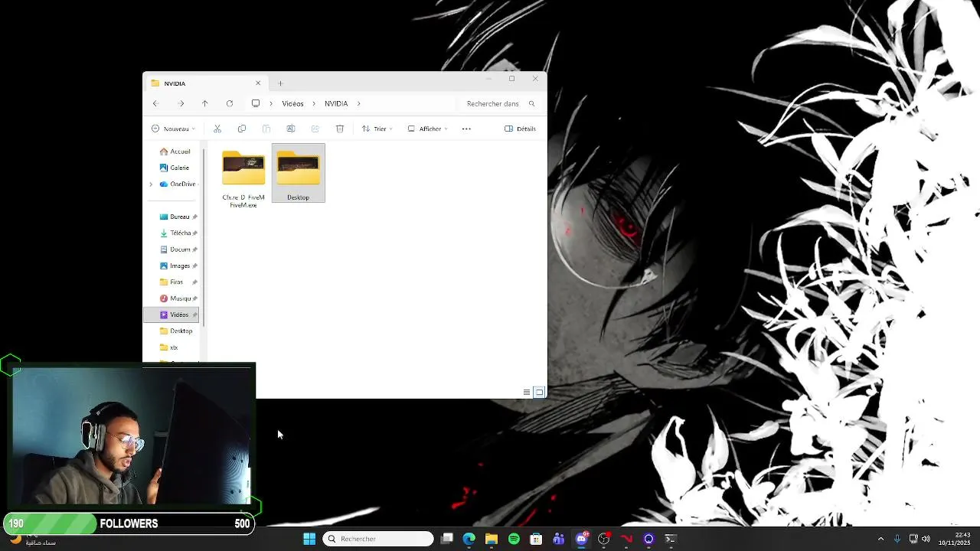Close the NVIDIA tab
This screenshot has width=980, height=551.
[258, 83]
